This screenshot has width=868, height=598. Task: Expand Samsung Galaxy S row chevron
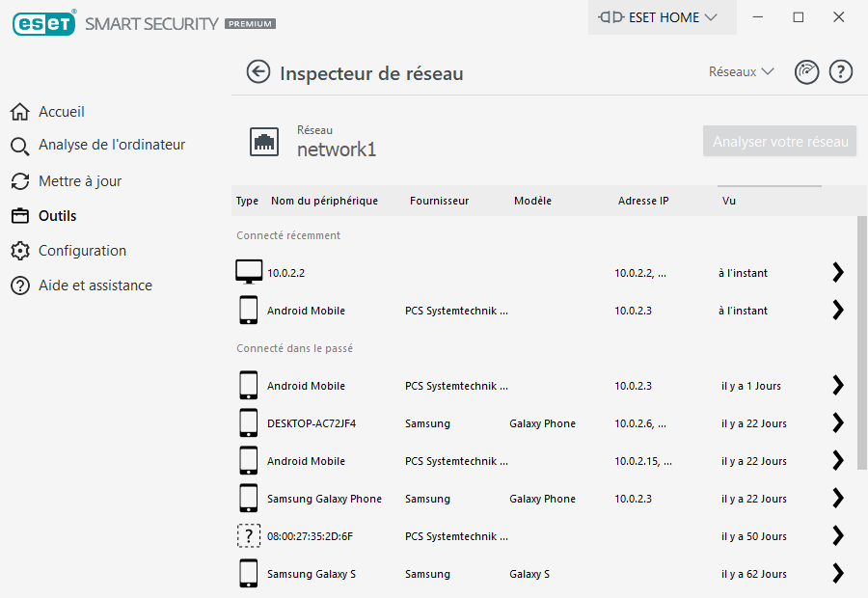tap(838, 574)
